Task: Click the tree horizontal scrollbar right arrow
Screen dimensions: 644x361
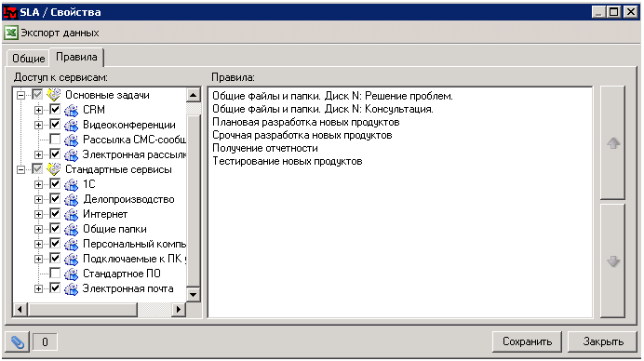Action: pos(179,309)
